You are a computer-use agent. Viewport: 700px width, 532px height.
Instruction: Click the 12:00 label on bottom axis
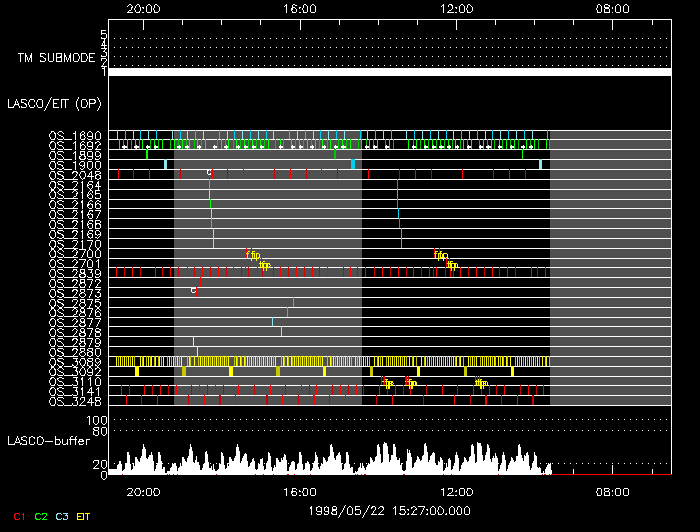pyautogui.click(x=456, y=492)
